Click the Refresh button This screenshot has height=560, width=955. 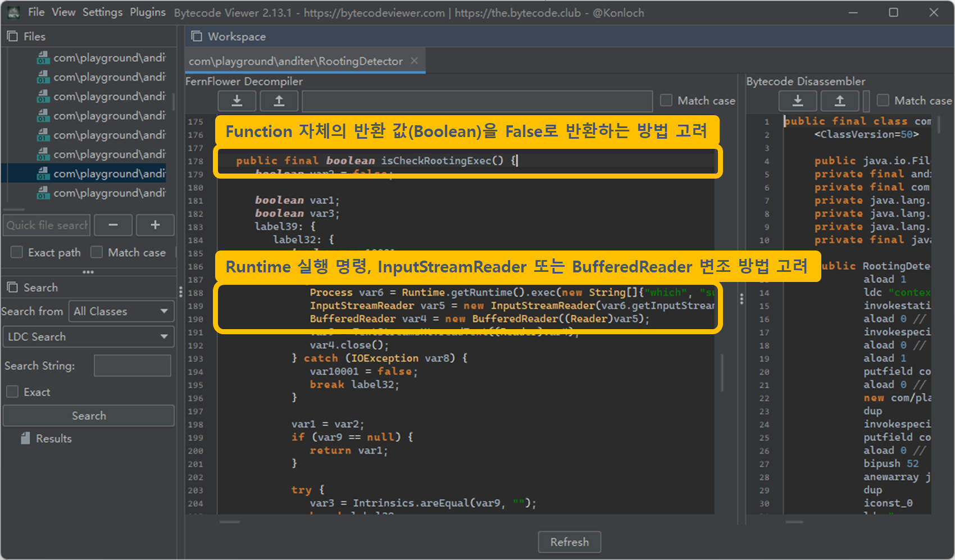tap(570, 542)
